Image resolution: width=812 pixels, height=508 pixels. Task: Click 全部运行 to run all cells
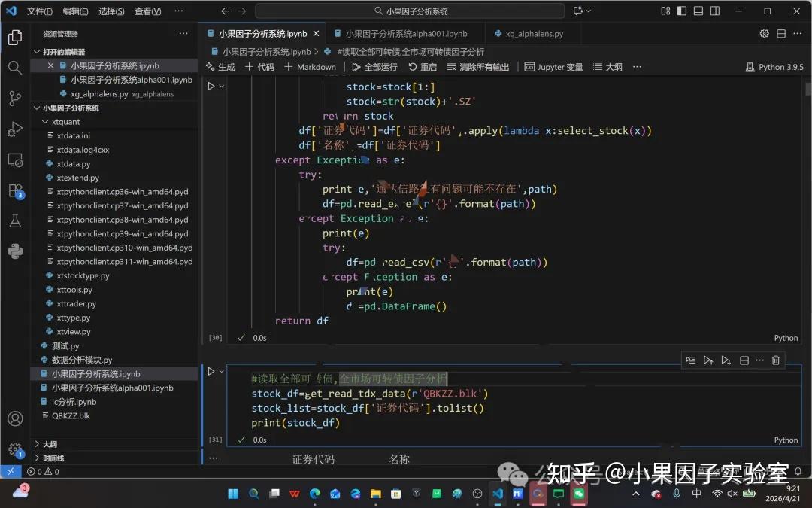tap(374, 67)
